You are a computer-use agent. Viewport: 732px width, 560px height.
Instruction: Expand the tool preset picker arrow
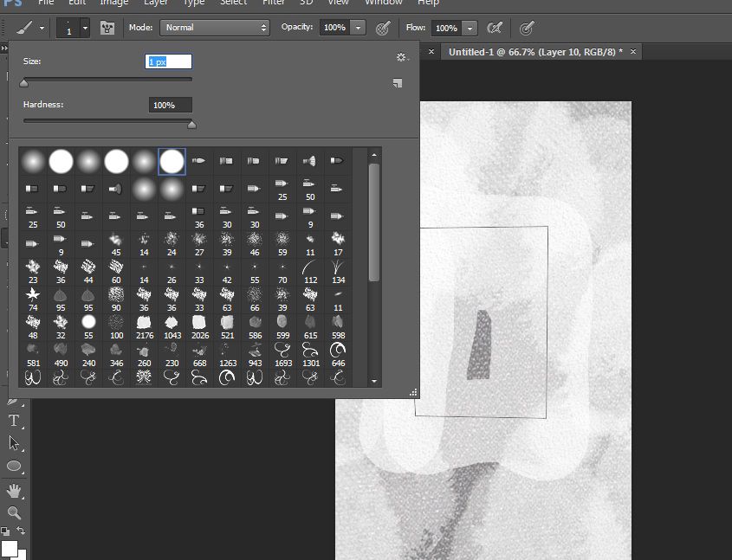click(42, 28)
